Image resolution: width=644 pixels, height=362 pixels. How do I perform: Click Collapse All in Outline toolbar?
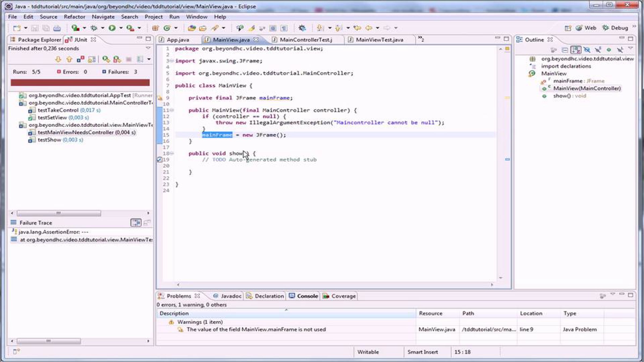[x=565, y=50]
